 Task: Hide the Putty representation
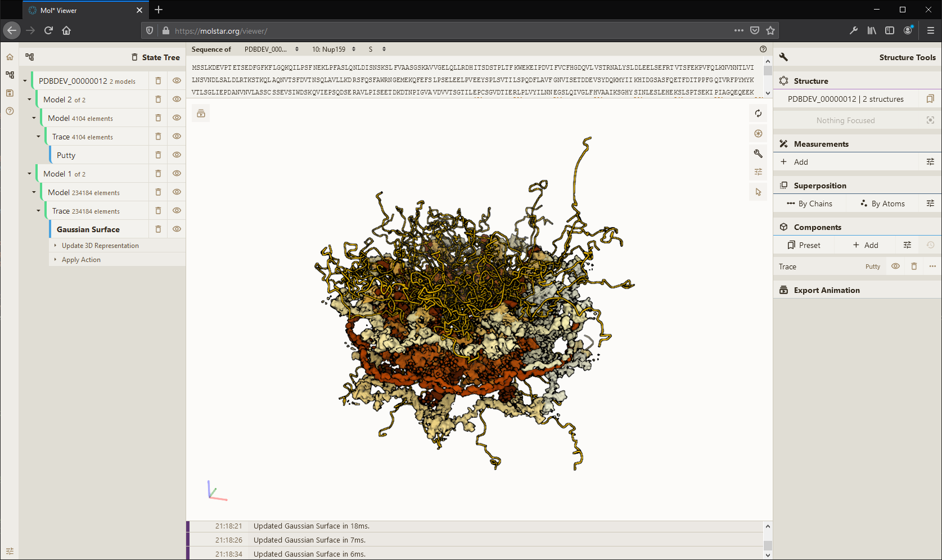(177, 155)
